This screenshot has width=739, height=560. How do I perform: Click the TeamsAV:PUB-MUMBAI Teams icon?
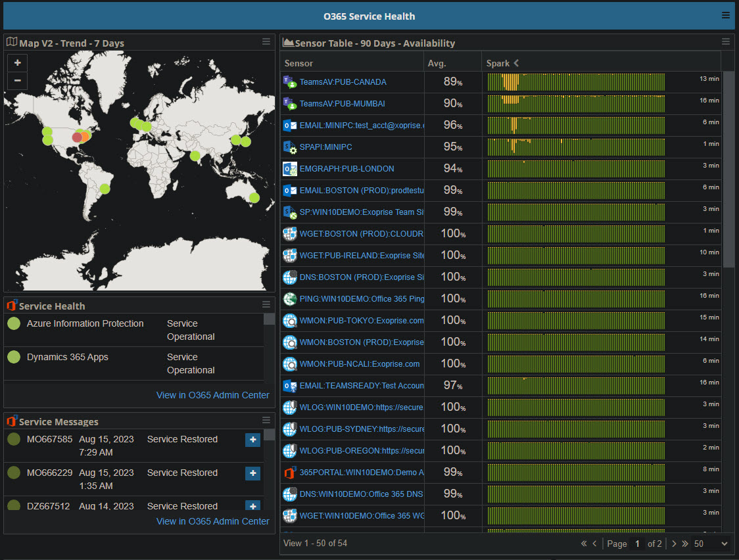pos(289,104)
